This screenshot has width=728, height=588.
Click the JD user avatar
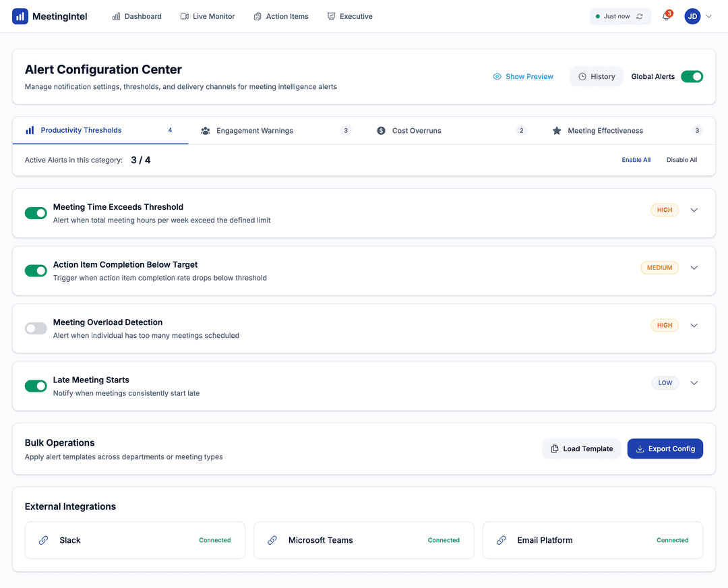click(692, 16)
